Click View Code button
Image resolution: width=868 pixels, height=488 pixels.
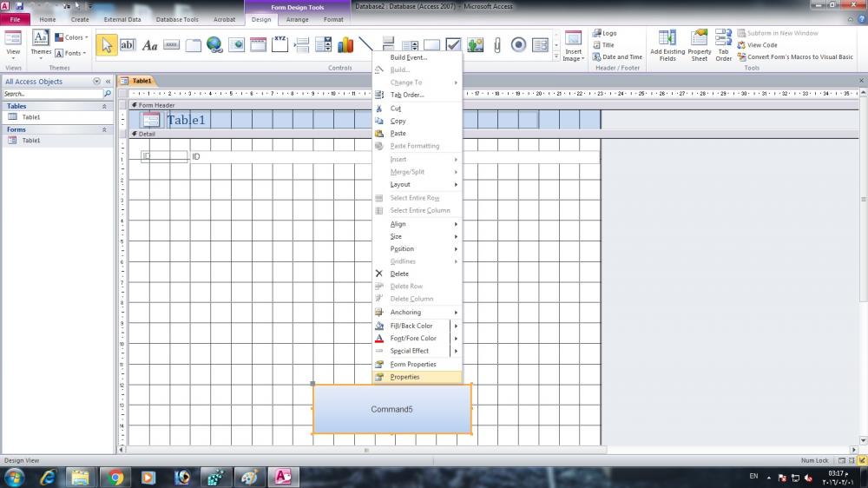757,45
